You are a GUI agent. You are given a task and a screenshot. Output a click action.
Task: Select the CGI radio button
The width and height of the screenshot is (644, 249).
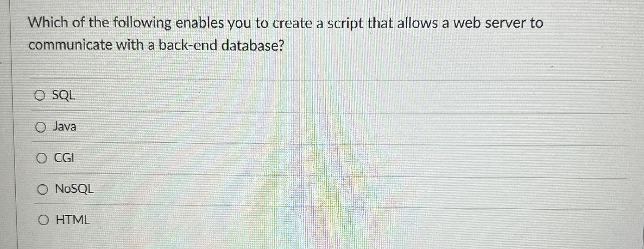tap(42, 159)
